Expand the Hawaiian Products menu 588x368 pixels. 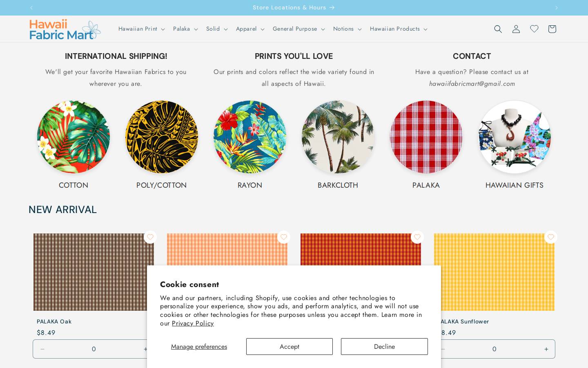pyautogui.click(x=399, y=29)
